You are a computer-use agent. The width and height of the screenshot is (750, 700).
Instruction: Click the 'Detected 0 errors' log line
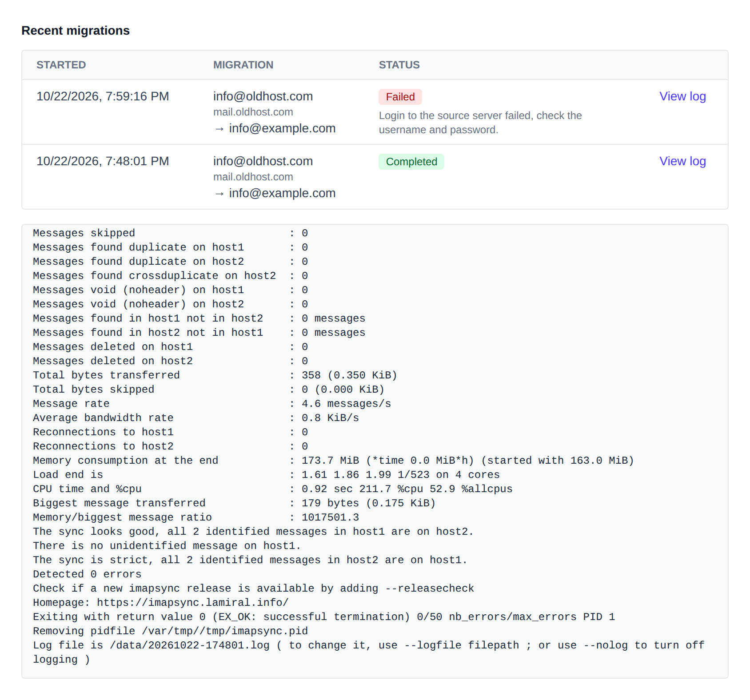[87, 574]
